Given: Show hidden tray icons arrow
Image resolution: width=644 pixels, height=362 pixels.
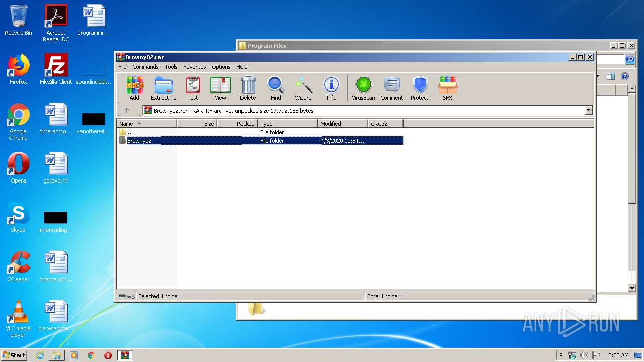Looking at the screenshot, I should coord(561,355).
